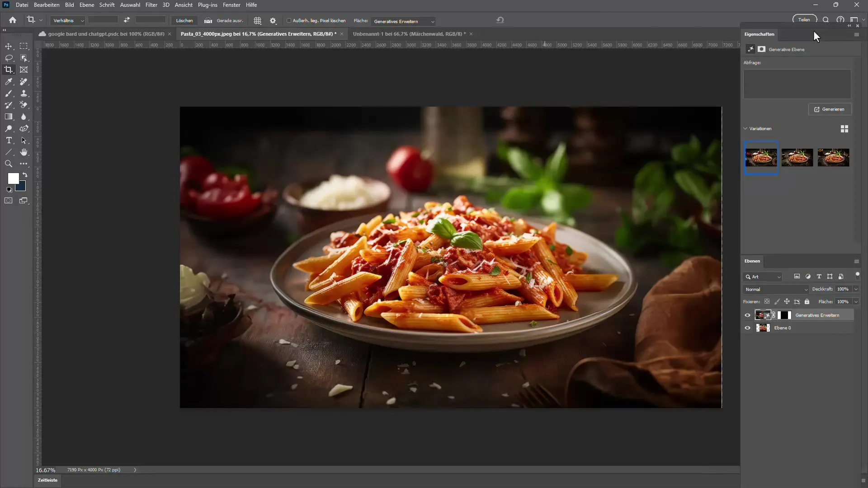This screenshot has width=868, height=488.
Task: Click the Straighten (Gerade ausr.) tool icon
Action: [x=208, y=20]
